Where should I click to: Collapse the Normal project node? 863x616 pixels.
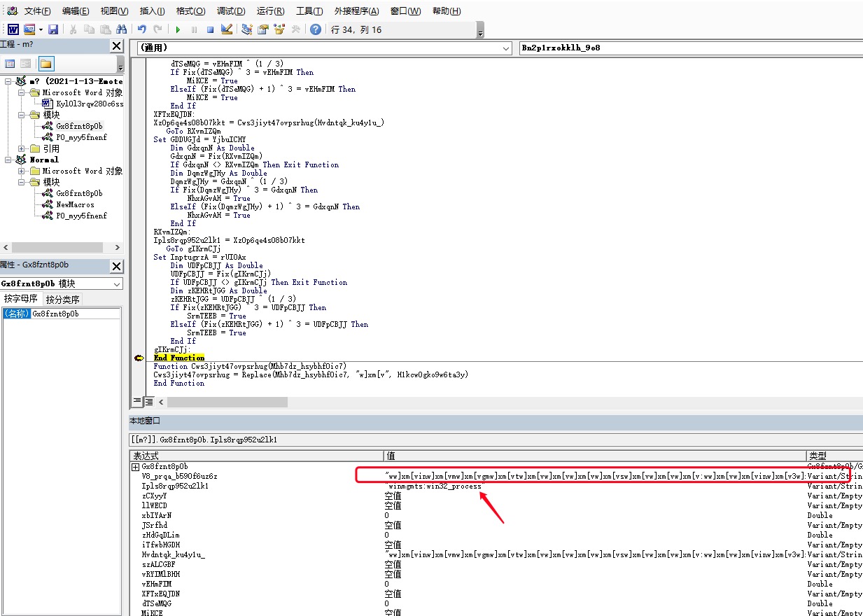pos(8,160)
